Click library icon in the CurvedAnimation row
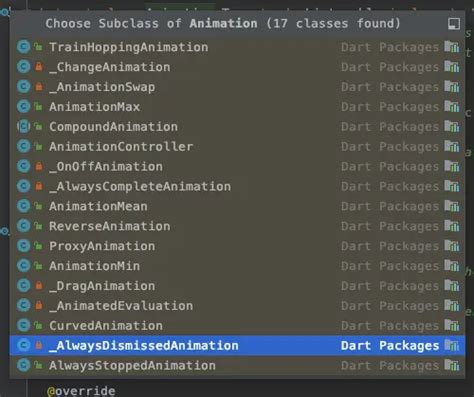The height and width of the screenshot is (397, 474). pos(452,325)
